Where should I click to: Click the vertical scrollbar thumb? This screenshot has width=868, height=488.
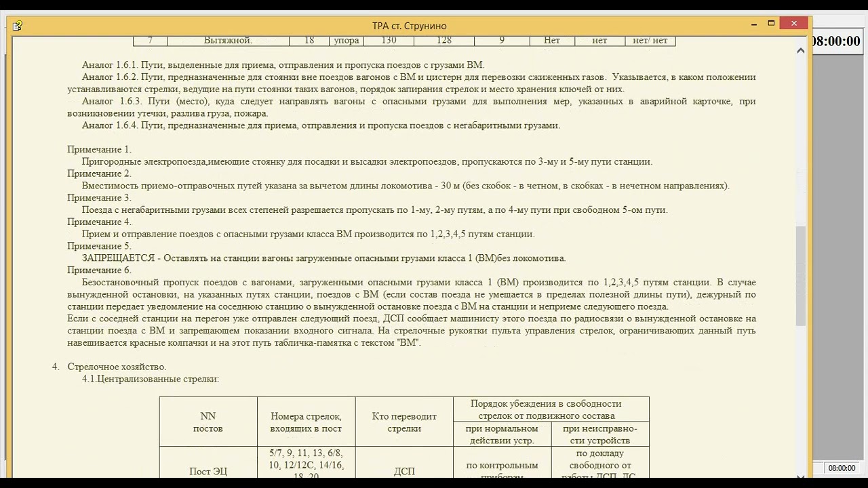click(801, 276)
